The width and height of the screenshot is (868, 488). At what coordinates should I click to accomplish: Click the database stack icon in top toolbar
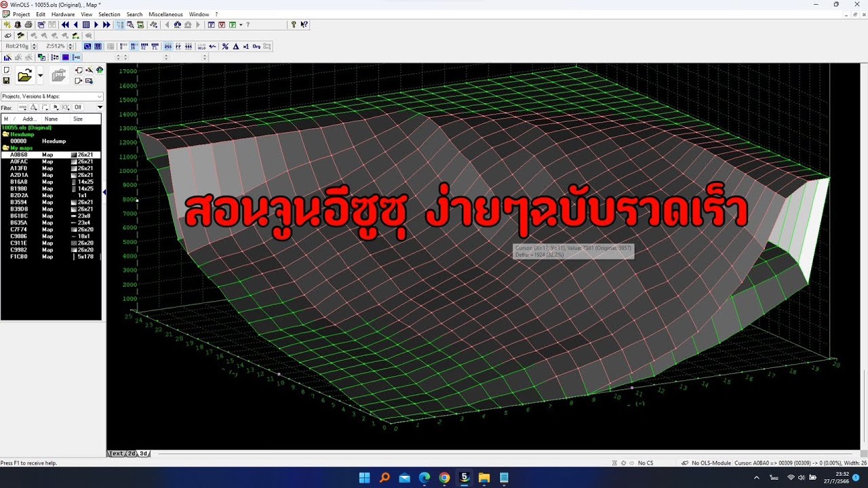pos(17,24)
